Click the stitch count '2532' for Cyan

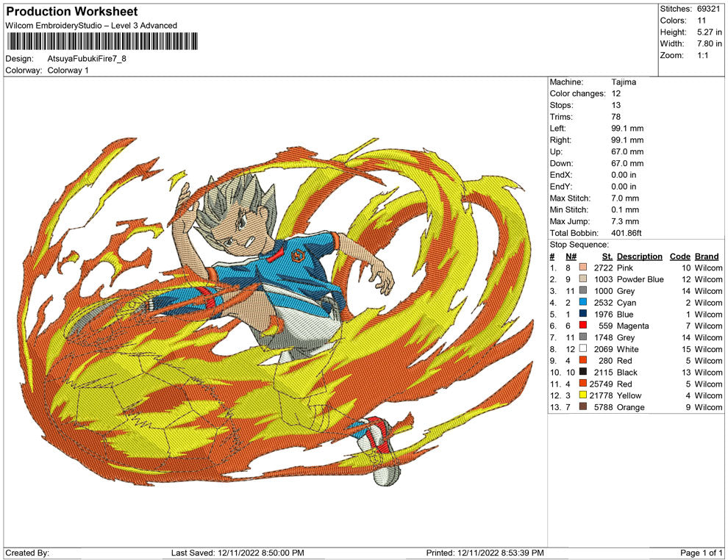[x=604, y=303]
